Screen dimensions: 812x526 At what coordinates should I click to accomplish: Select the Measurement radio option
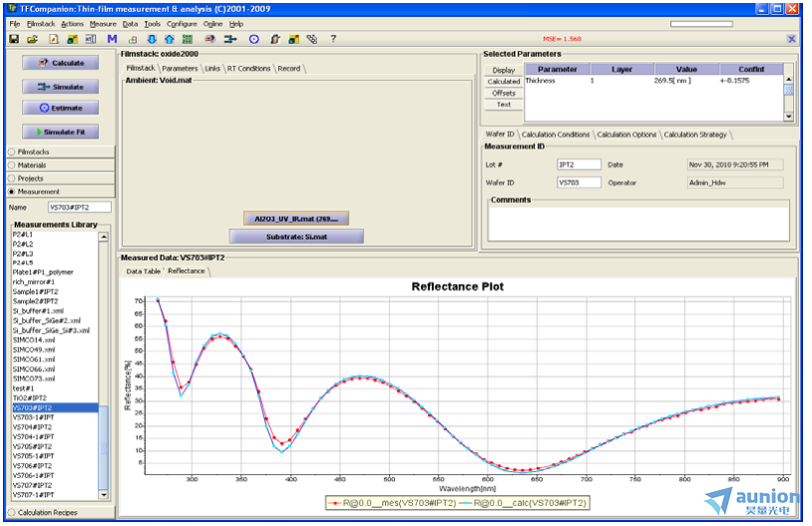[11, 192]
